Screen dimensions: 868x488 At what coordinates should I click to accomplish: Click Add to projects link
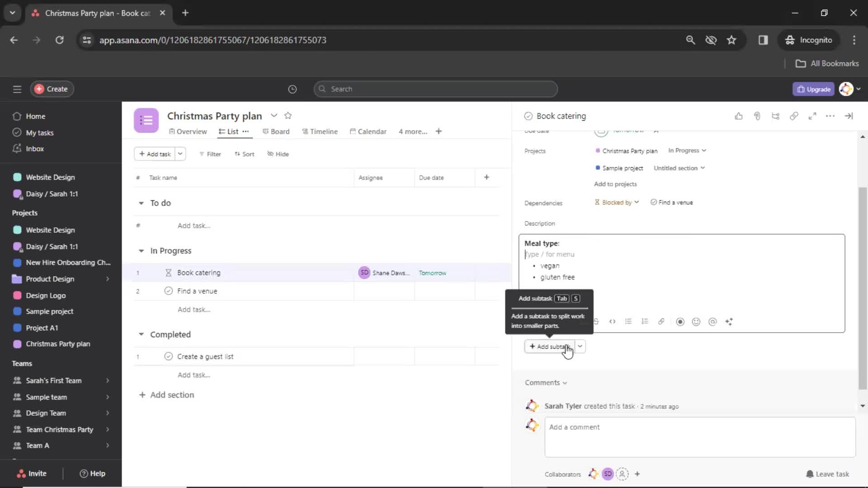point(615,183)
